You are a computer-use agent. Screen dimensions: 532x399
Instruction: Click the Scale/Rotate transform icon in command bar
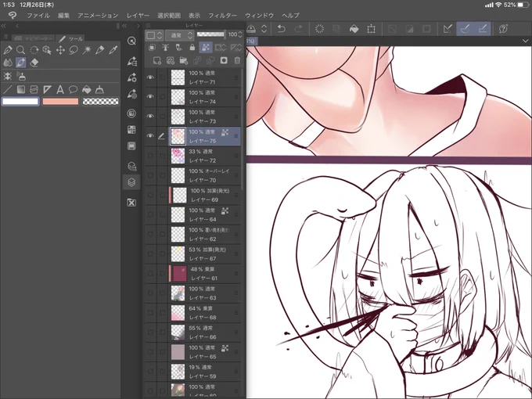pyautogui.click(x=371, y=29)
